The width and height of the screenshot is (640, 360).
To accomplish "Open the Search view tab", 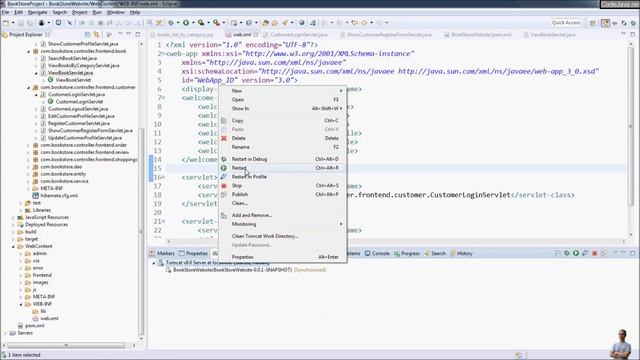I will click(x=435, y=253).
